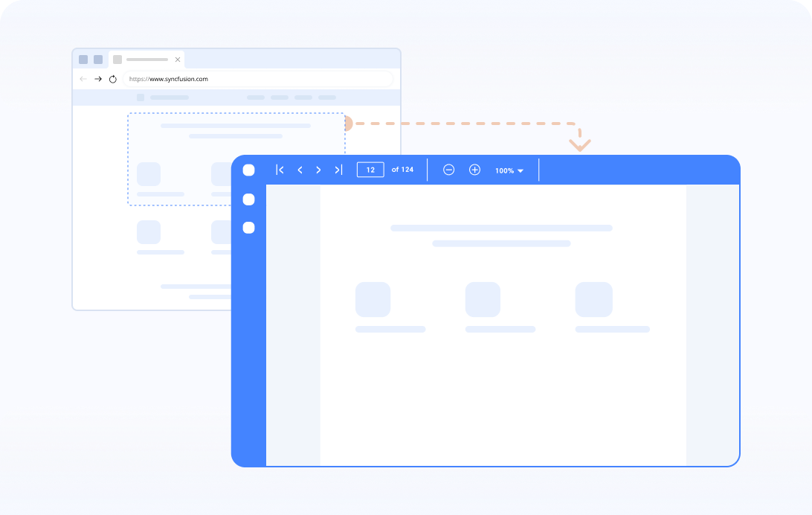Switch to the open browser tab

point(146,59)
